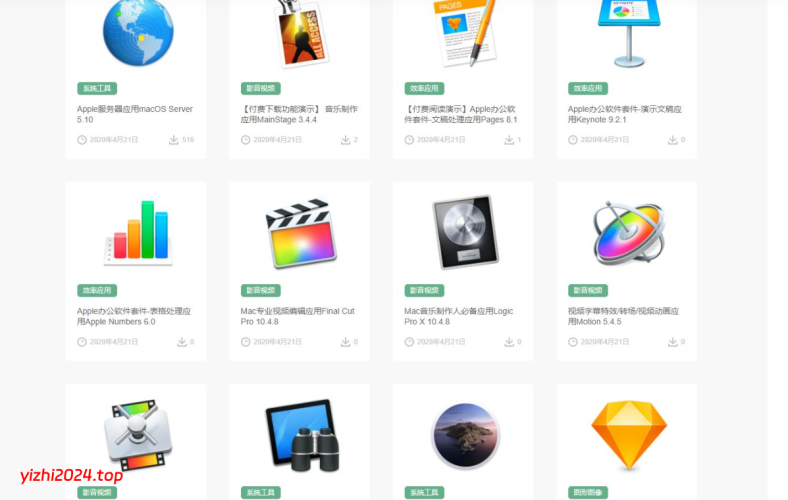Click download icon on MainStage 3.4.4 card

point(345,140)
